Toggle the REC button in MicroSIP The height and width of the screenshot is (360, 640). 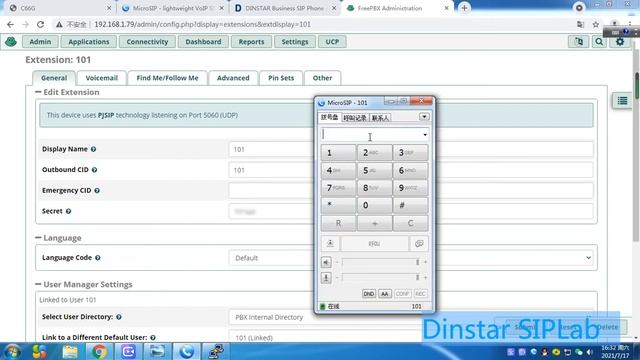420,294
